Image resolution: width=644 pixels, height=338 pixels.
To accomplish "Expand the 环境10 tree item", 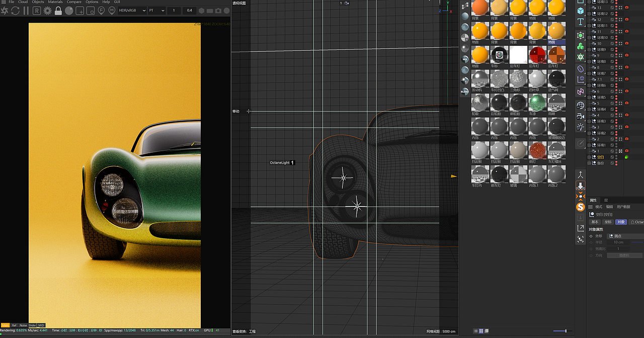I will click(589, 38).
